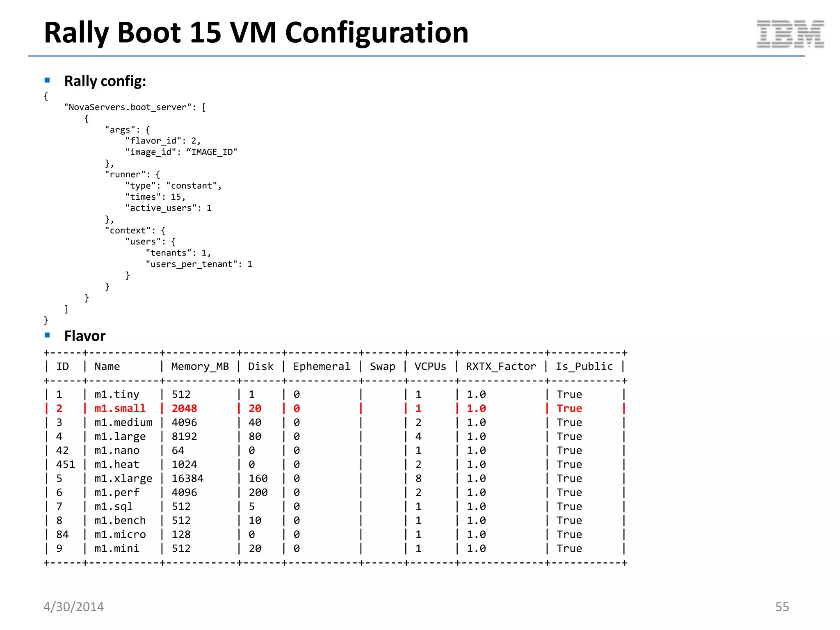Click the "flavor_id": 2 line
840x630 pixels.
163,141
